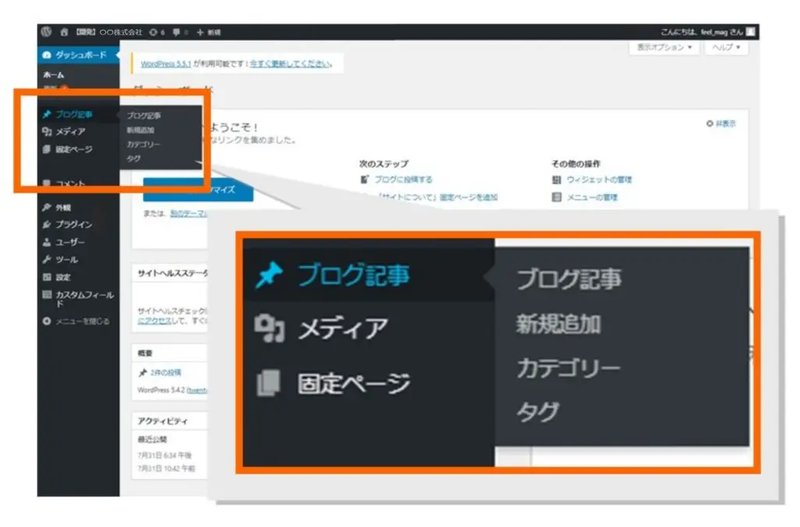The image size is (800, 527).
Task: Click the blue カスタマイズ button
Action: pyautogui.click(x=198, y=190)
